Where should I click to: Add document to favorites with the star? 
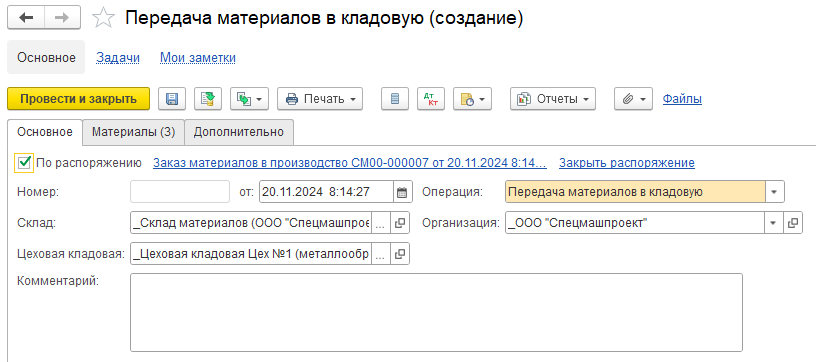coord(103,18)
